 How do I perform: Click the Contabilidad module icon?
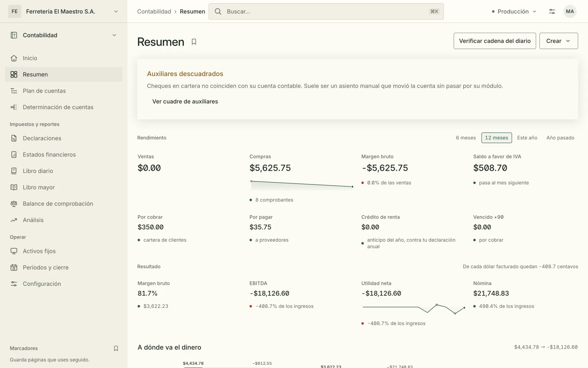tap(14, 35)
